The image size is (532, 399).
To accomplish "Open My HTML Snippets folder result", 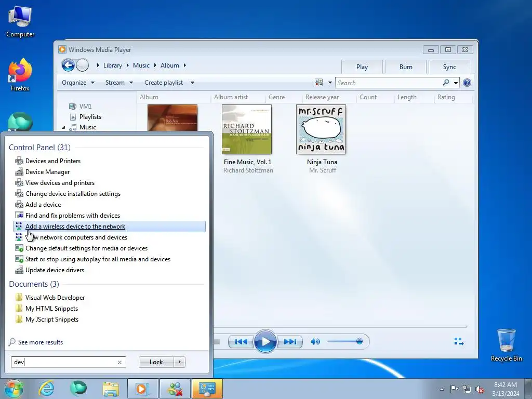I will click(x=109, y=309).
